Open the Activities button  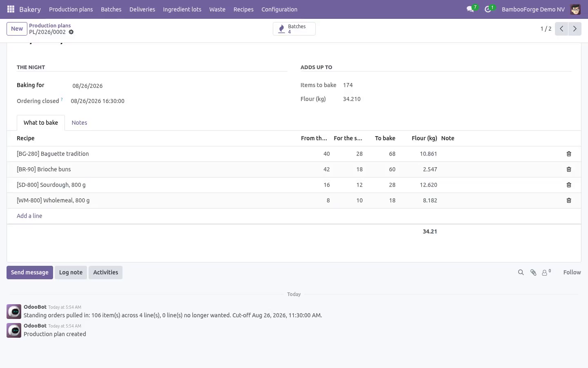[105, 272]
